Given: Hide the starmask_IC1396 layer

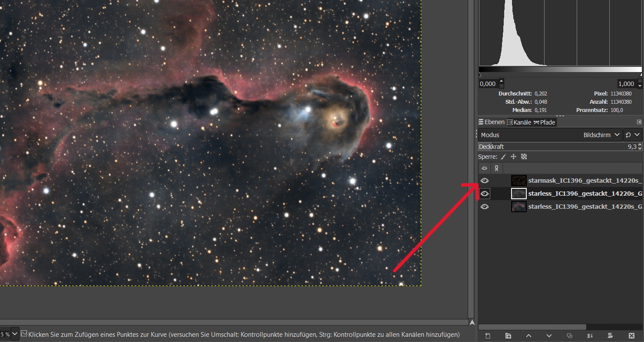Looking at the screenshot, I should [485, 181].
